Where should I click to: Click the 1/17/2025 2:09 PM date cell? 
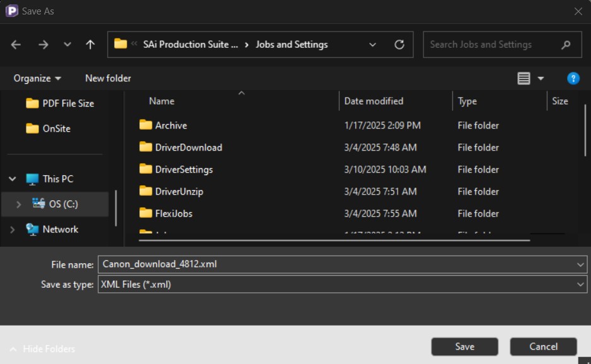(382, 125)
